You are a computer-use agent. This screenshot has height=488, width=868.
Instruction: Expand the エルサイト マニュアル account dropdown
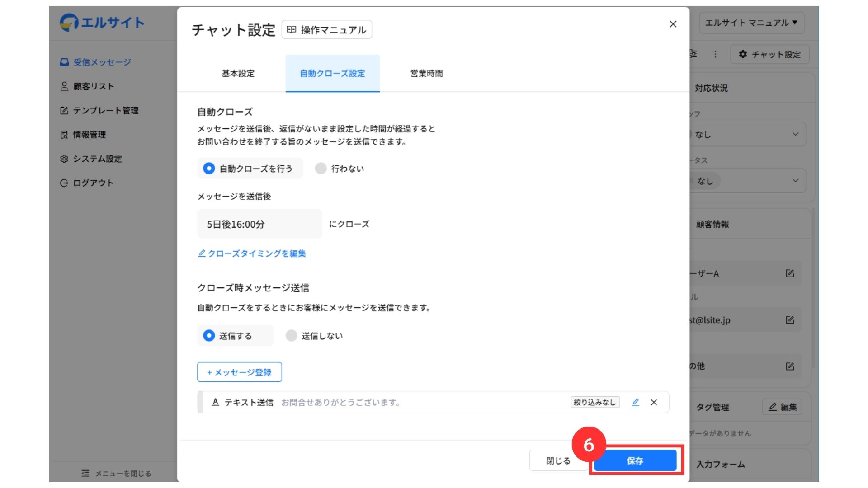click(751, 23)
